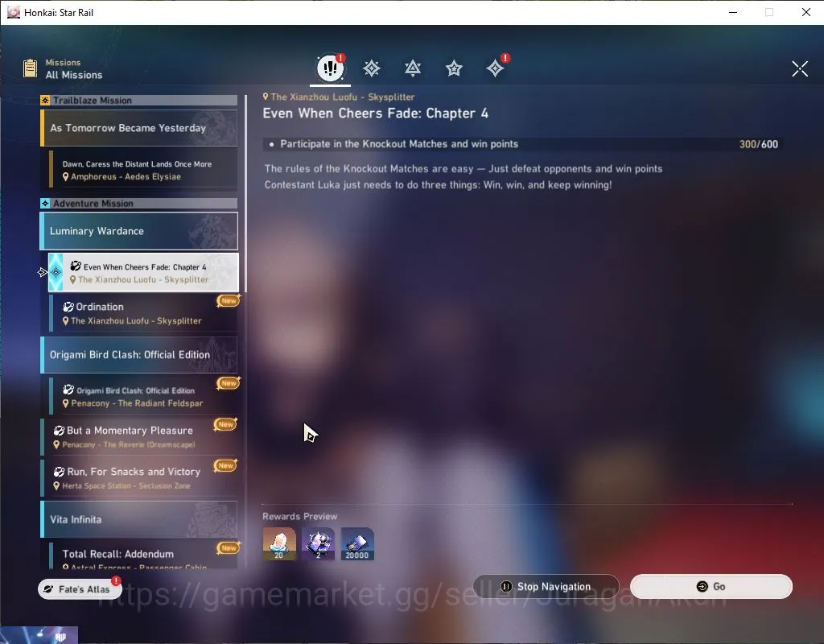Viewport: 824px width, 644px height.
Task: Open the four-point star filter with alert
Action: pyautogui.click(x=495, y=68)
